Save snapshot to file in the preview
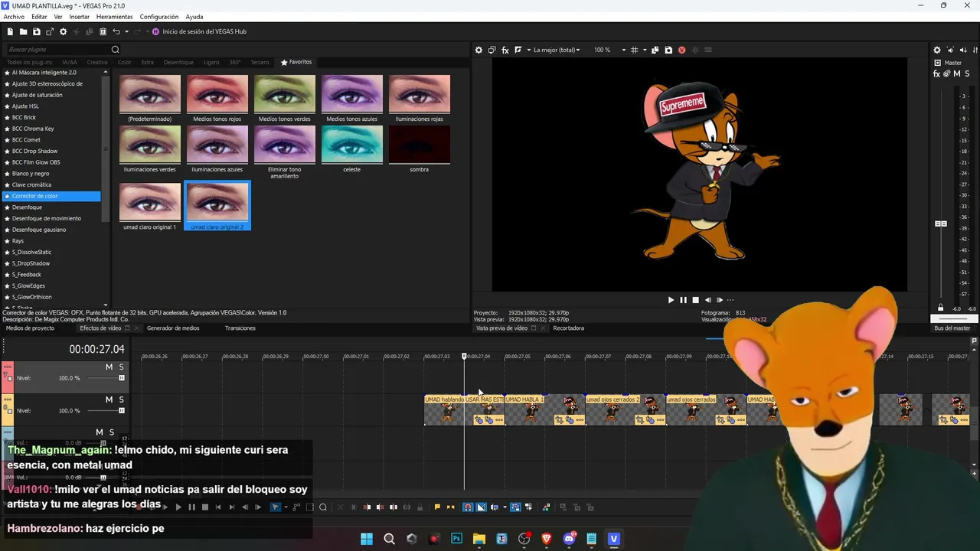Viewport: 980px width, 551px height. [668, 50]
